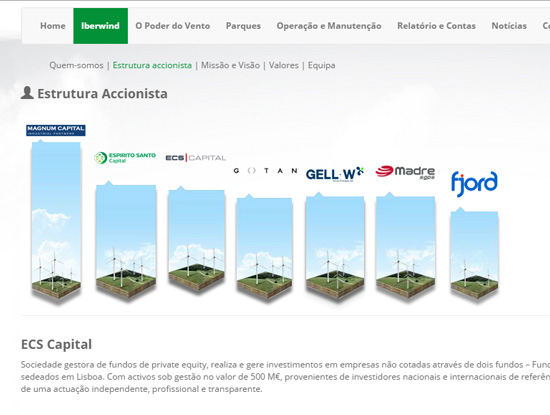Click the fjord logo
Image resolution: width=550 pixels, height=415 pixels.
tap(474, 183)
